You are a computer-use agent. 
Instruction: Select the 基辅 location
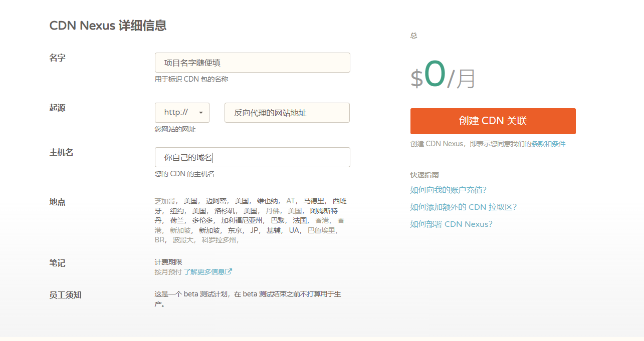[x=274, y=230]
